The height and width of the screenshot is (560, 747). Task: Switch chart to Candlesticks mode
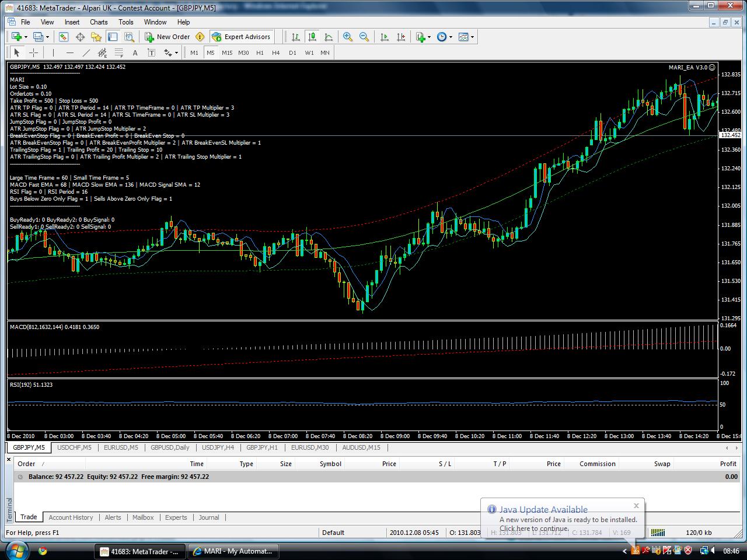[312, 37]
